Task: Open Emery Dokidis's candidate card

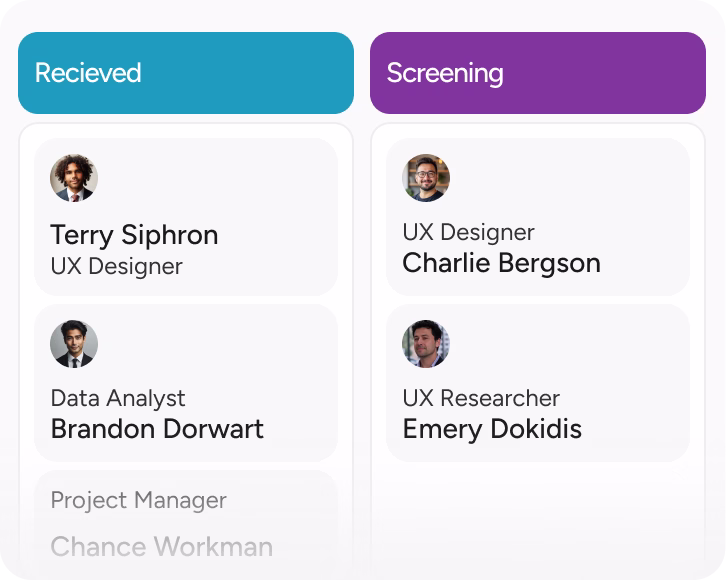Action: point(538,383)
